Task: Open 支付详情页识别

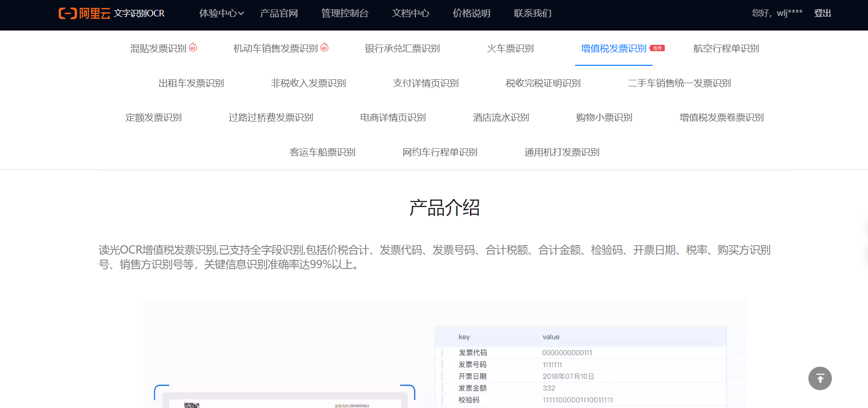Action: coord(426,83)
